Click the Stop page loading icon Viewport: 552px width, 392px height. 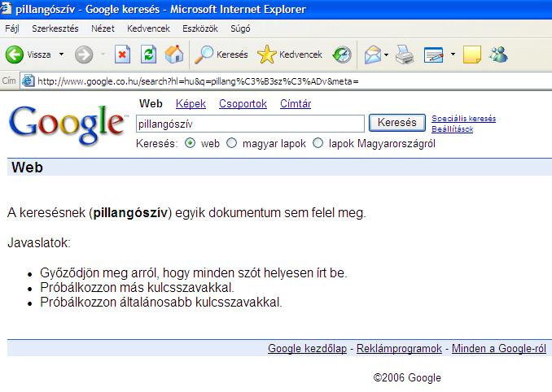(122, 54)
